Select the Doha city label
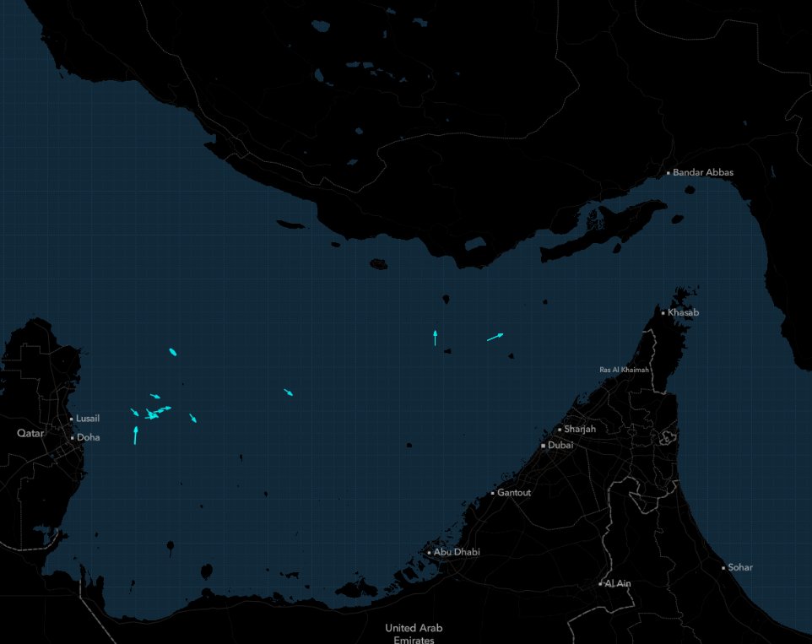 (x=88, y=437)
